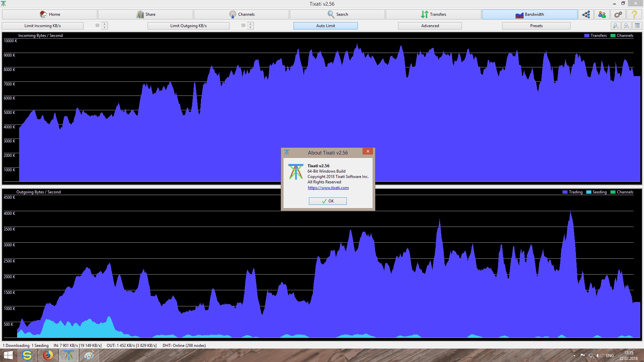
Task: Switch to the Transfers tab
Action: (433, 14)
